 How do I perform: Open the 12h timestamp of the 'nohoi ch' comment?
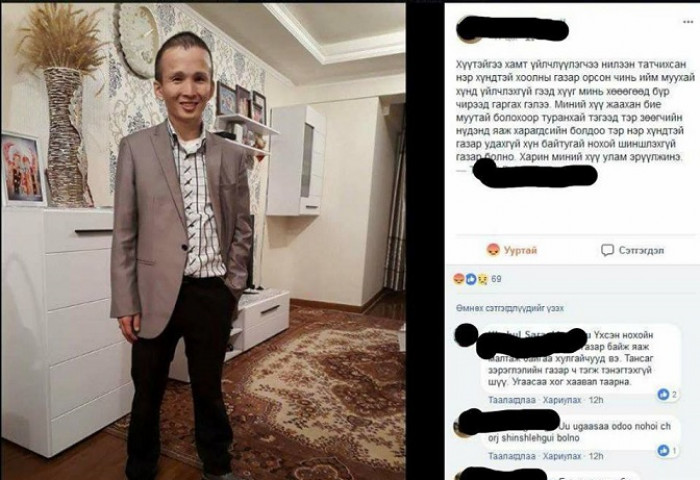coord(596,456)
